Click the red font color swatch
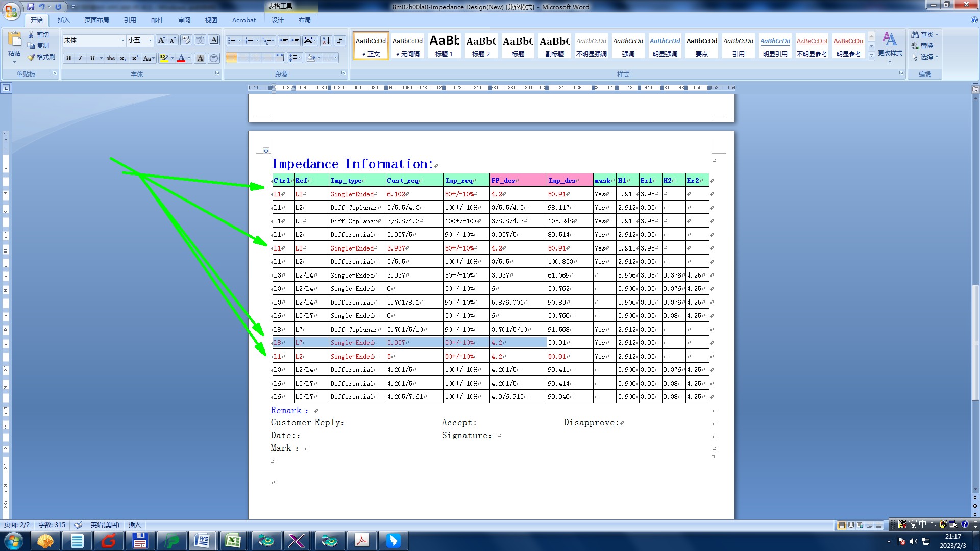Image resolution: width=980 pixels, height=551 pixels. point(181,58)
